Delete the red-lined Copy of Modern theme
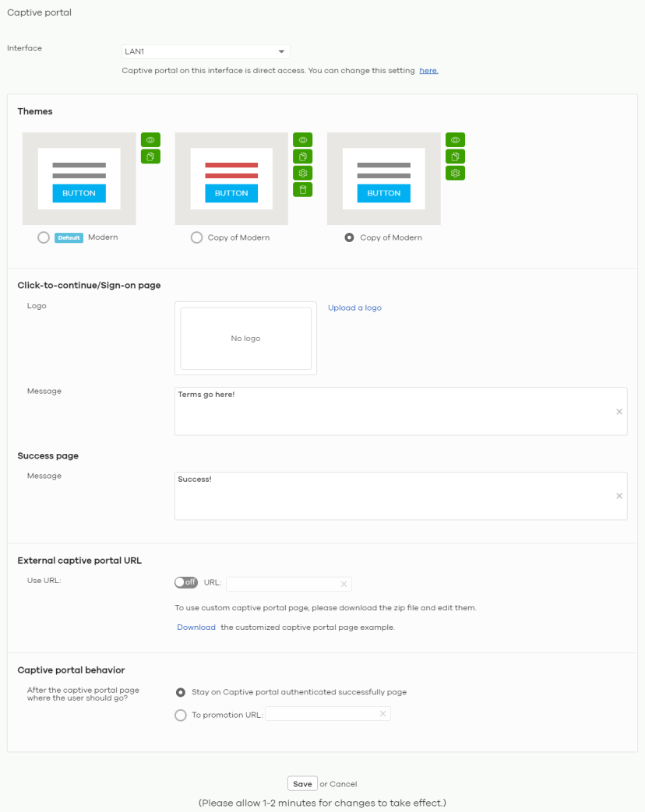 click(303, 189)
